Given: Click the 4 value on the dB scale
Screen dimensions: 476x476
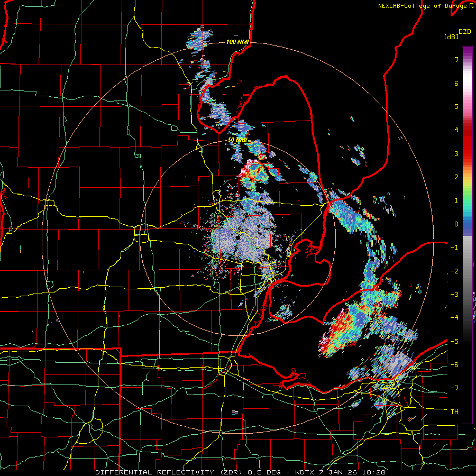Looking at the screenshot, I should point(456,130).
